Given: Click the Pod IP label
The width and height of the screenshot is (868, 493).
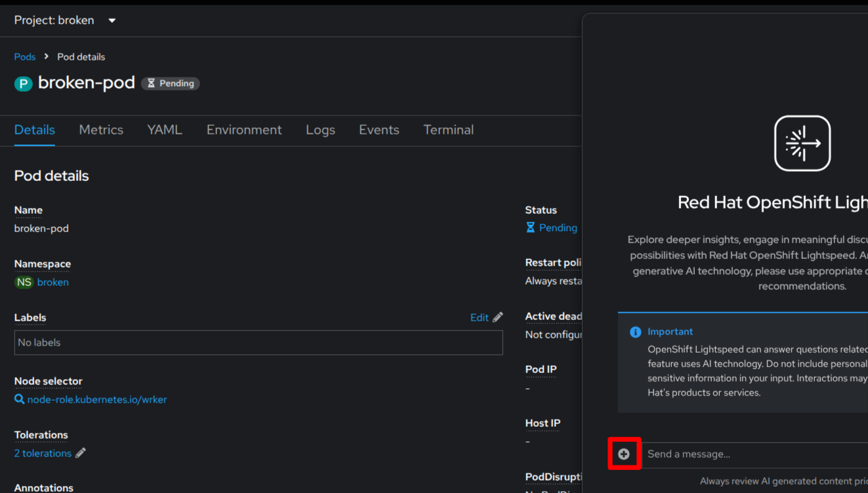Looking at the screenshot, I should click(541, 369).
